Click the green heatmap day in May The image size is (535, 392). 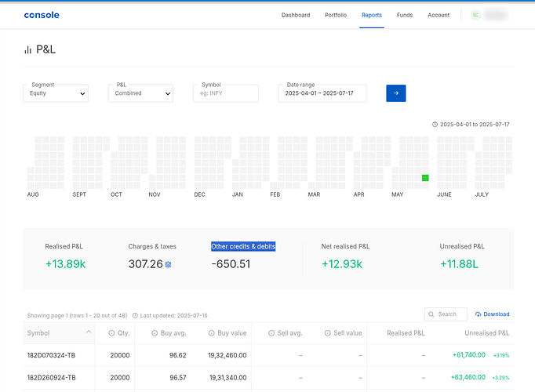[425, 178]
